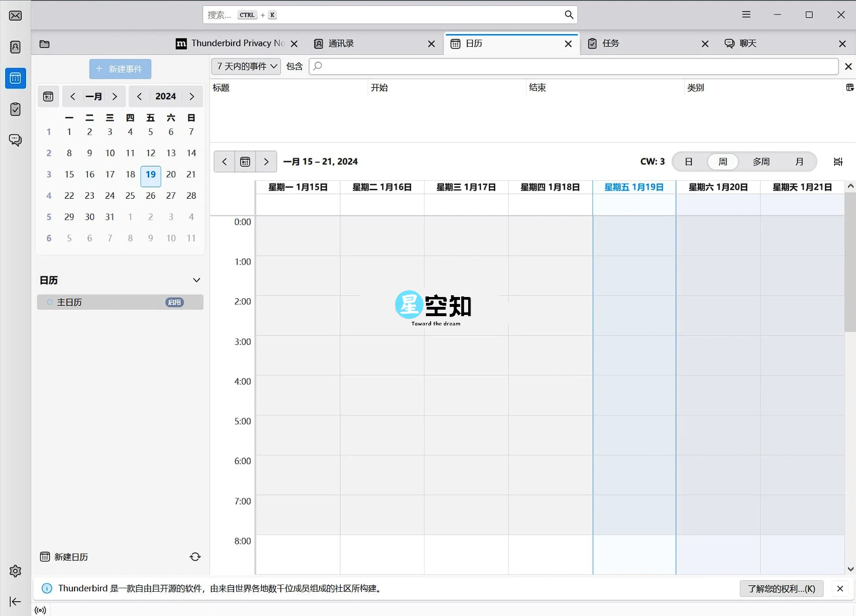Jump to today using the calendar icon
The image size is (856, 616).
[x=245, y=161]
